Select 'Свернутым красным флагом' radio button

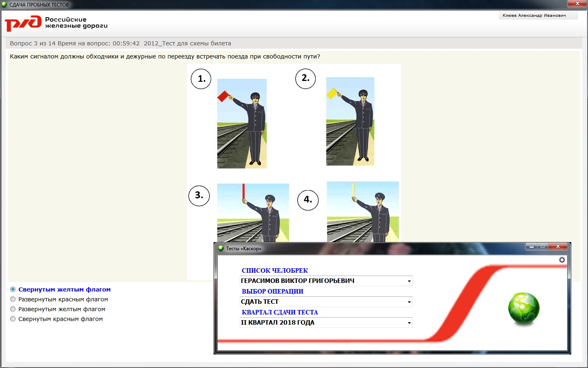(13, 319)
